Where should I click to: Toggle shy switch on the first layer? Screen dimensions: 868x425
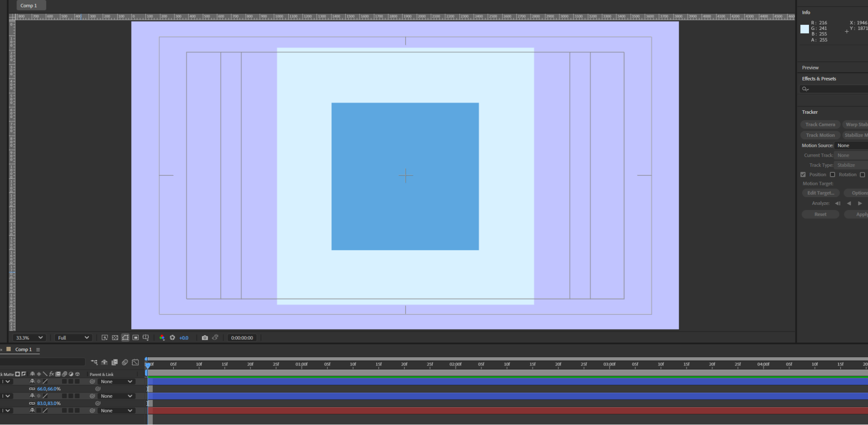32,382
